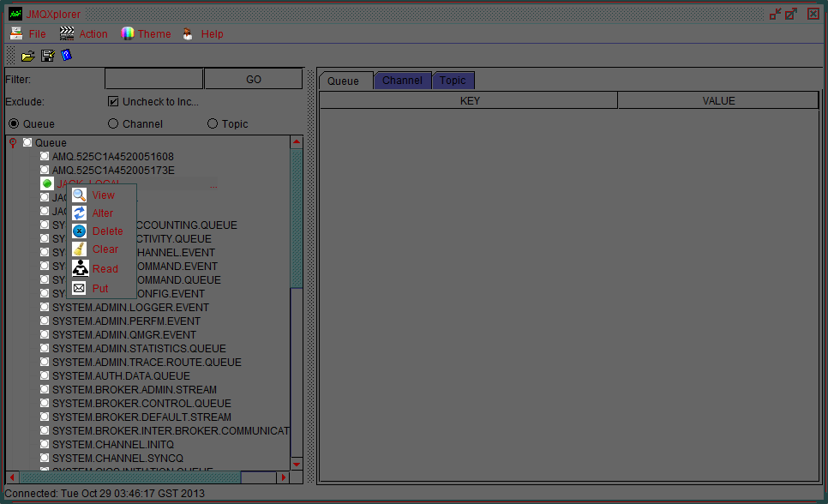Open a file using the folder toolbar icon

coord(27,55)
